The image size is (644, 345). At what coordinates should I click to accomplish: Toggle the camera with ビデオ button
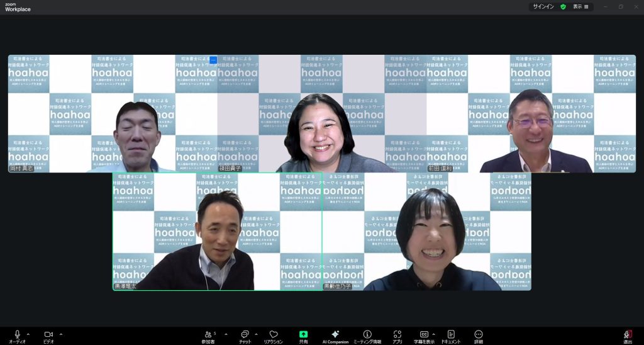48,336
